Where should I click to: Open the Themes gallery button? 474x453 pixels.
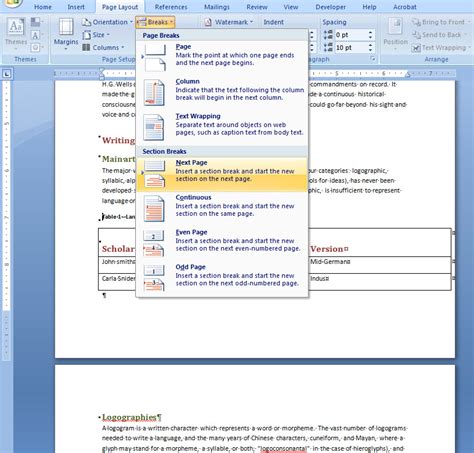point(16,35)
